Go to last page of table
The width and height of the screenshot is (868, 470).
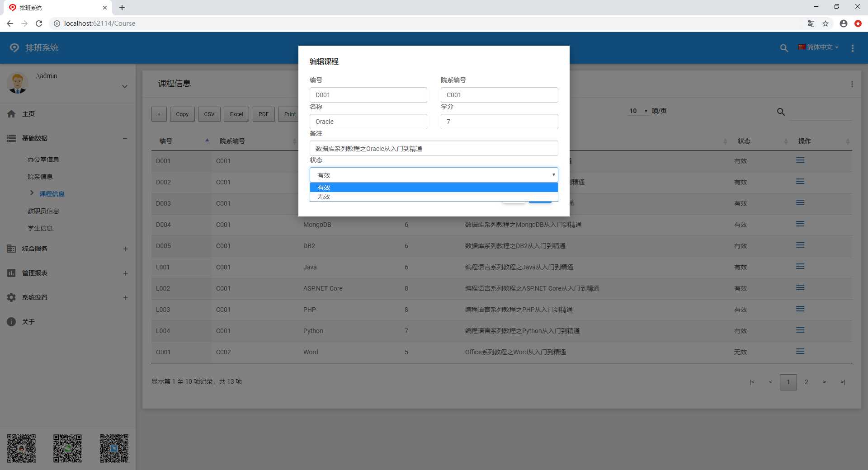tap(843, 382)
